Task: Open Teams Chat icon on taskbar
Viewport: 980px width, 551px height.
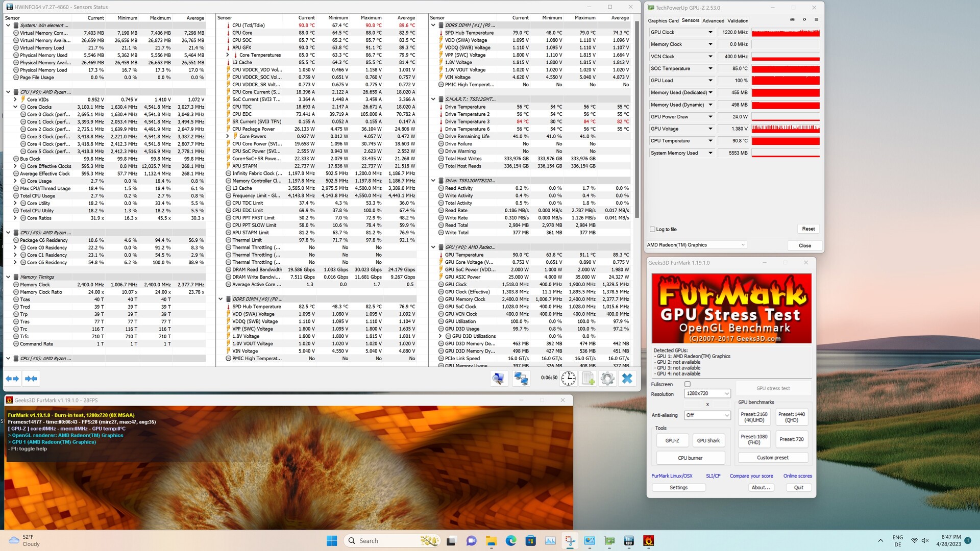Action: click(x=471, y=541)
